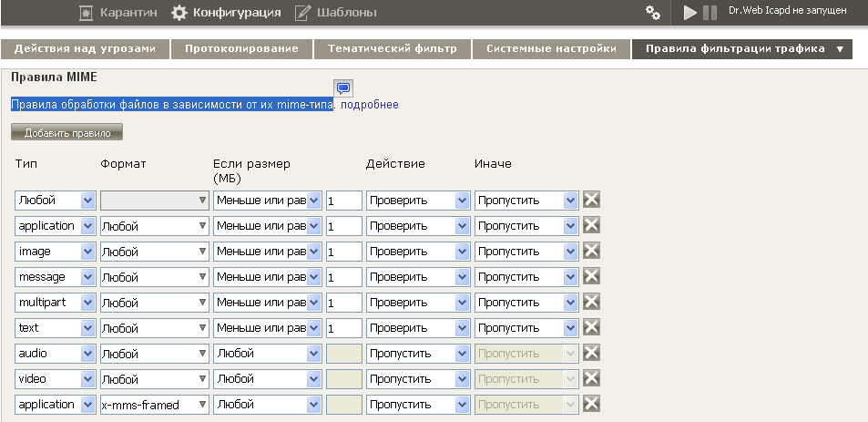Viewport: 868px width, 422px height.
Task: Switch to Тематический фильтр tab
Action: click(393, 48)
